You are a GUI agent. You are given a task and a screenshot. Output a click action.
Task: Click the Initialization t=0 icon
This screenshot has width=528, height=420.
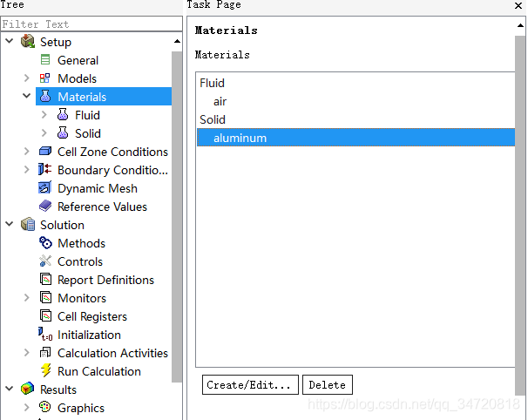45,334
